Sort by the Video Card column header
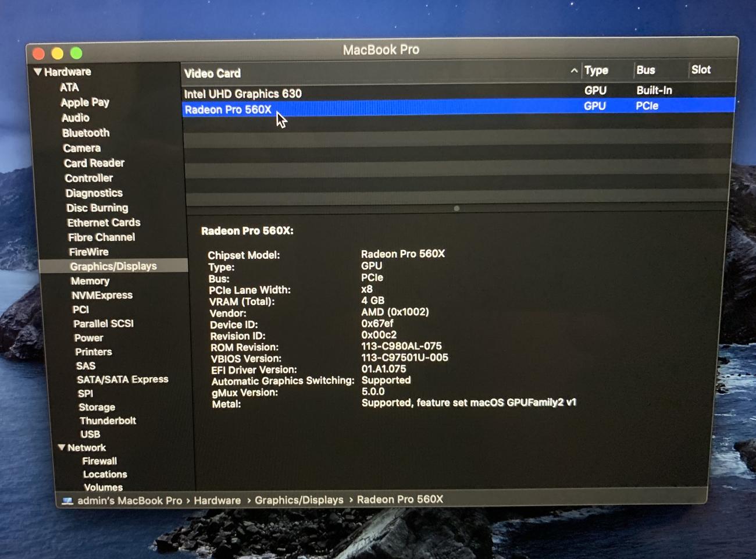The height and width of the screenshot is (559, 756). (213, 73)
